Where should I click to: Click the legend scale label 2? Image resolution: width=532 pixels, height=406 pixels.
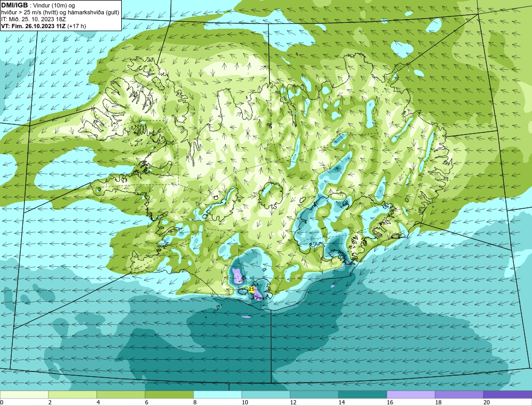[50, 402]
